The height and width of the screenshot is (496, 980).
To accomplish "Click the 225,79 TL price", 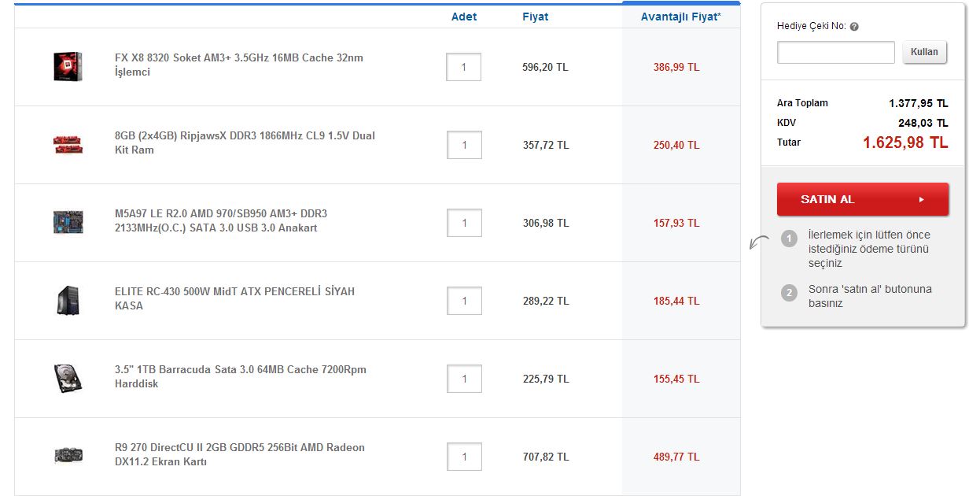I will point(545,379).
